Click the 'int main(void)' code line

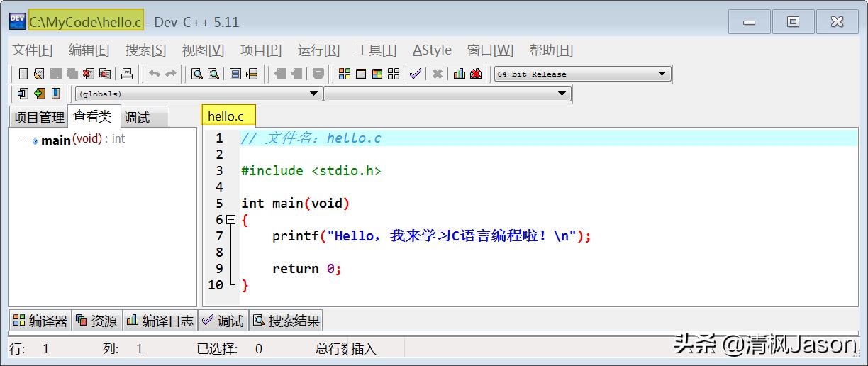point(295,204)
